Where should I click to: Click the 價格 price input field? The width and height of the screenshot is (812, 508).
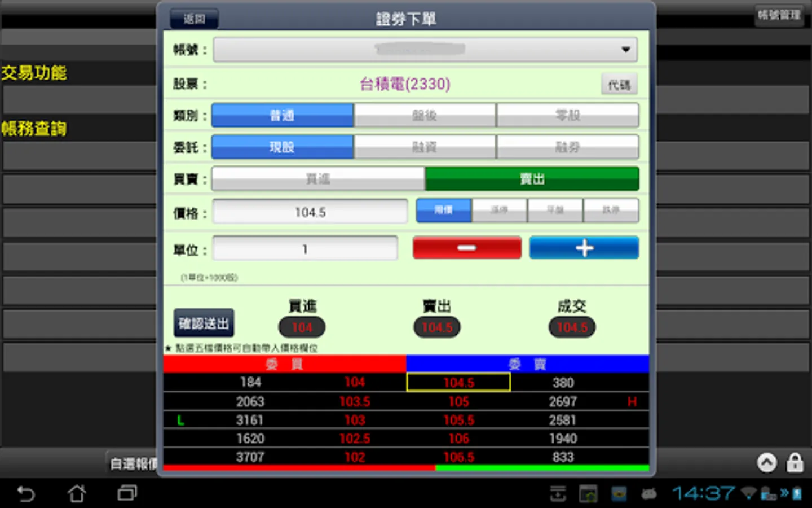pyautogui.click(x=310, y=212)
